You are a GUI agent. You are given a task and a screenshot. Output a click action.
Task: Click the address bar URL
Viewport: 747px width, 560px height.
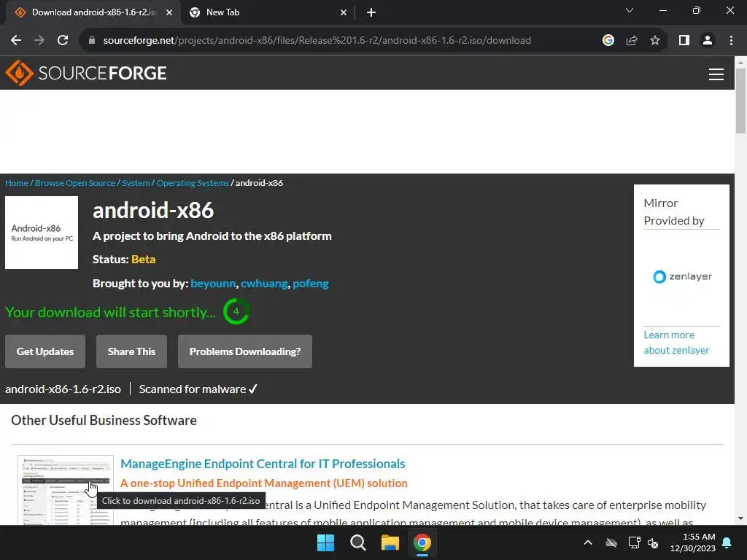pyautogui.click(x=317, y=41)
